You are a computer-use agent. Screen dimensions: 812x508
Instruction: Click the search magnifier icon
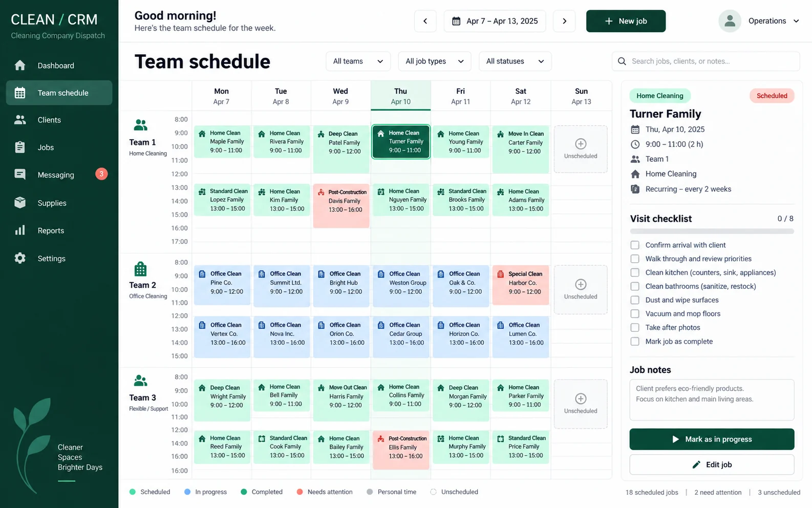pyautogui.click(x=622, y=61)
